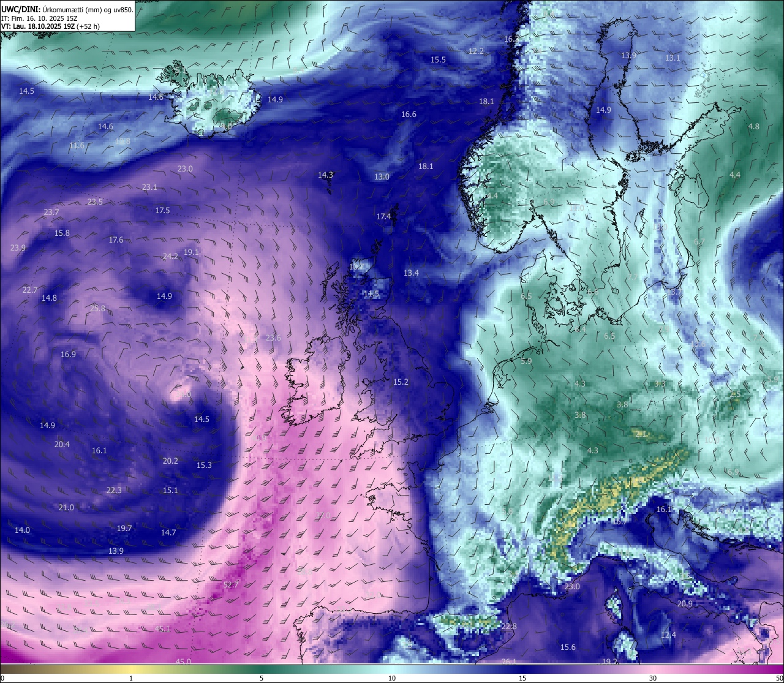Select the 20.4 value label
The image size is (784, 683).
pos(62,445)
